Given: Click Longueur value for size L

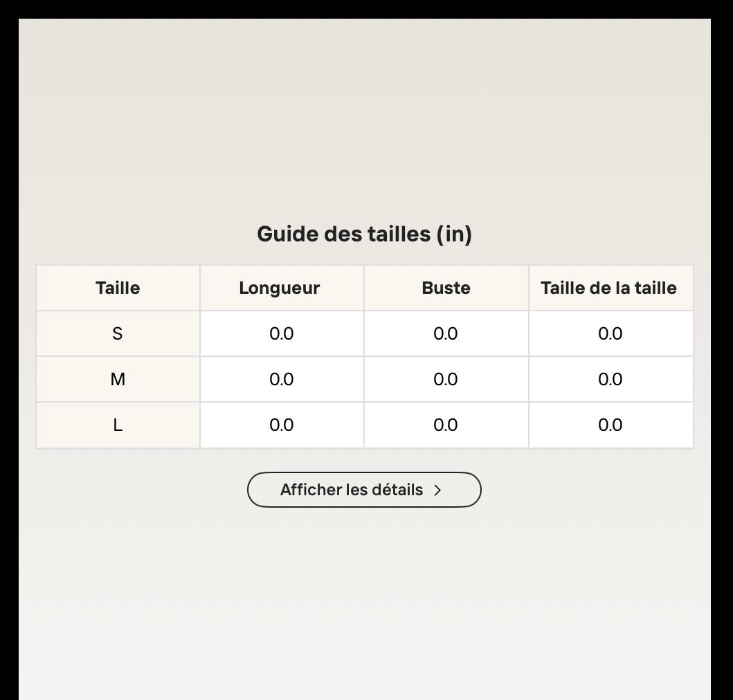Looking at the screenshot, I should pyautogui.click(x=282, y=425).
